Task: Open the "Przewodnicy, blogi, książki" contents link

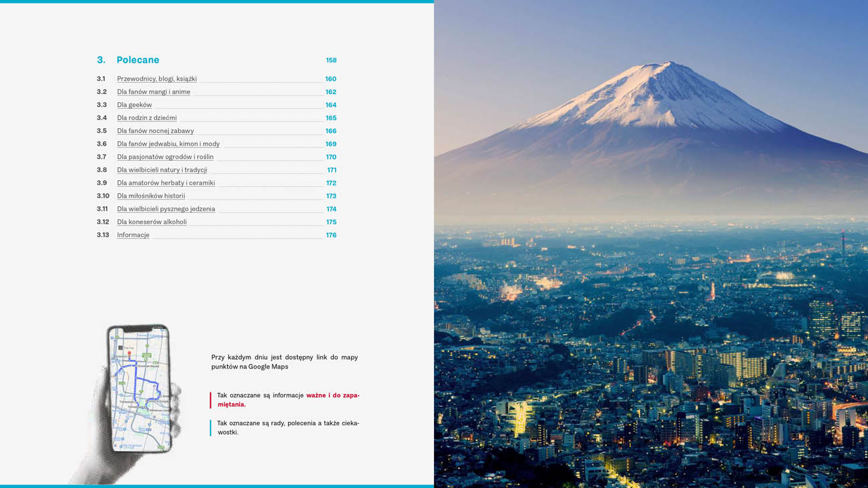Action: (157, 79)
